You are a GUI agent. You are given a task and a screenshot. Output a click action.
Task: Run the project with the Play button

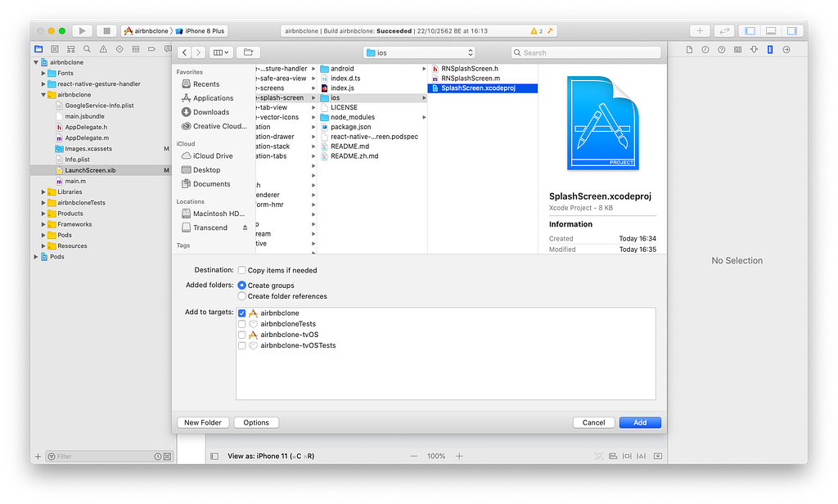pos(82,31)
